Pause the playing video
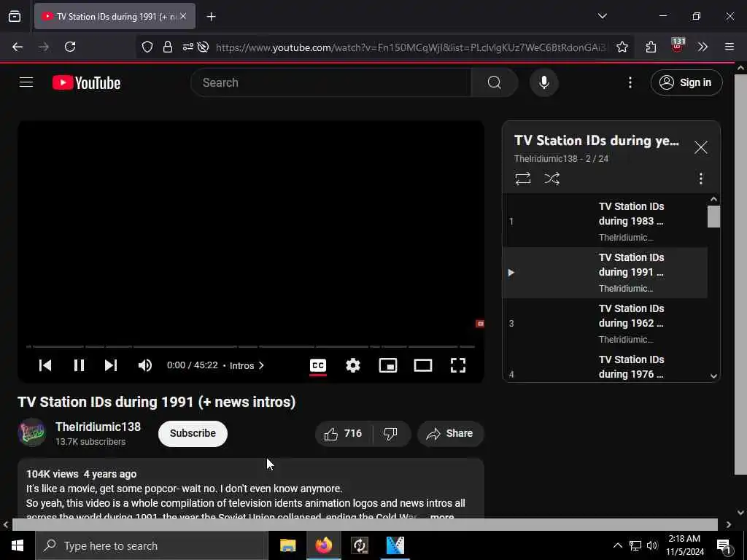747x560 pixels. (79, 365)
